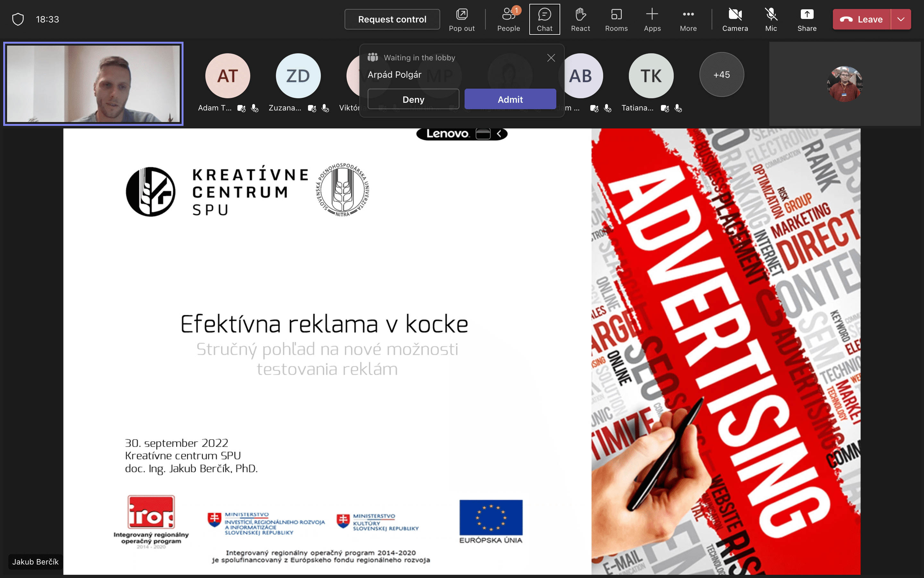Open the Apps menu
Screen dimensions: 924x578
[x=652, y=20]
